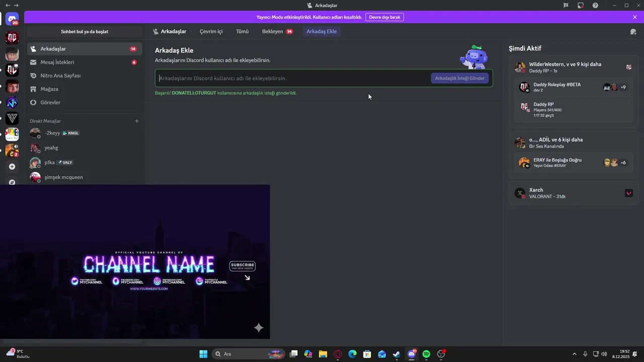The height and width of the screenshot is (362, 644).
Task: Open the clock and date 19:52
Action: coord(621,354)
